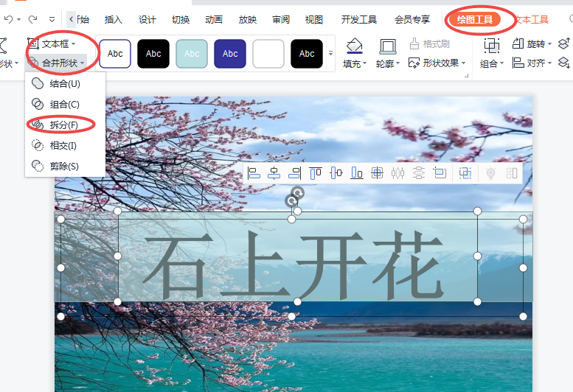573x392 pixels.
Task: Open the Undo history dropdown arrow
Action: [18, 19]
